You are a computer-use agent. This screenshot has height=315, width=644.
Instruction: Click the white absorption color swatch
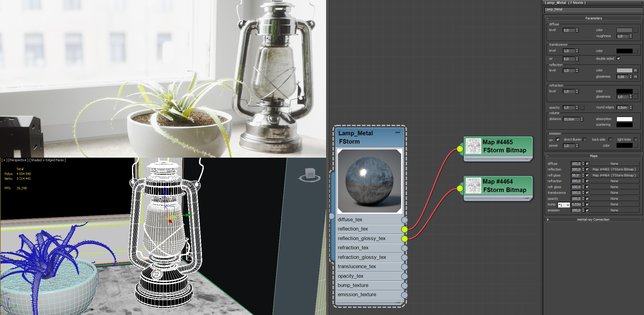tap(624, 119)
